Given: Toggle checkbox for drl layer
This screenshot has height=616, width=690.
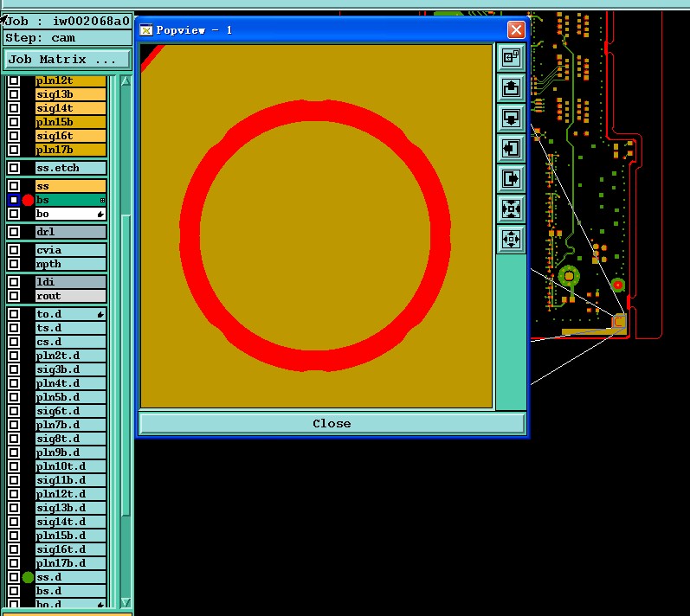Looking at the screenshot, I should click(x=14, y=232).
